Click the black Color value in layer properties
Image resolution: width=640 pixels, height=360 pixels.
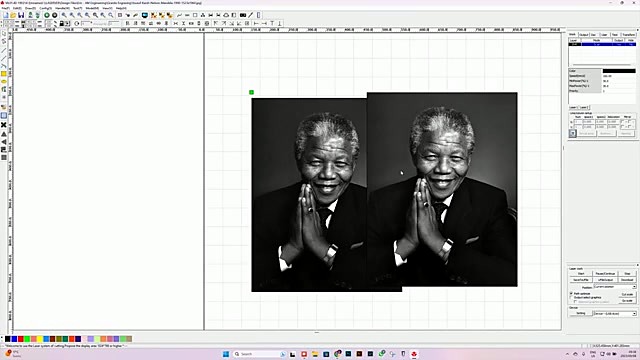coord(619,71)
